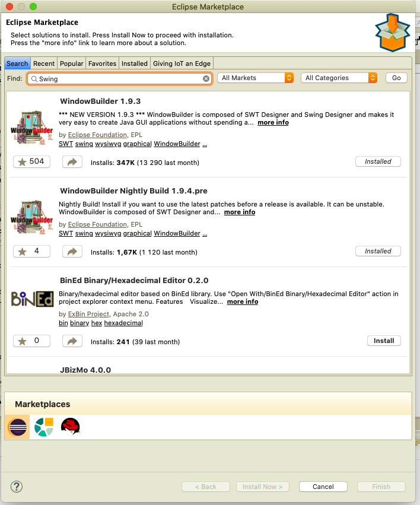
Task: Install BinEd Binary/Hexadecimal Editor
Action: tap(384, 341)
